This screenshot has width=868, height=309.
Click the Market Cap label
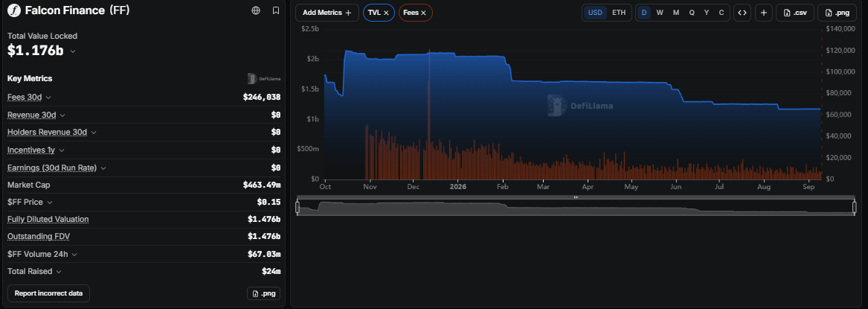(x=29, y=185)
